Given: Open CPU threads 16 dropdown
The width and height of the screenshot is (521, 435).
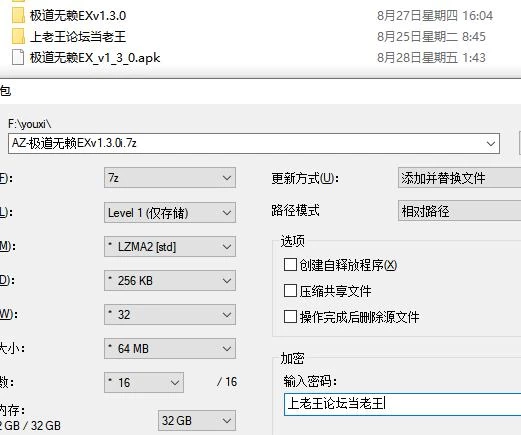Looking at the screenshot, I should (144, 383).
